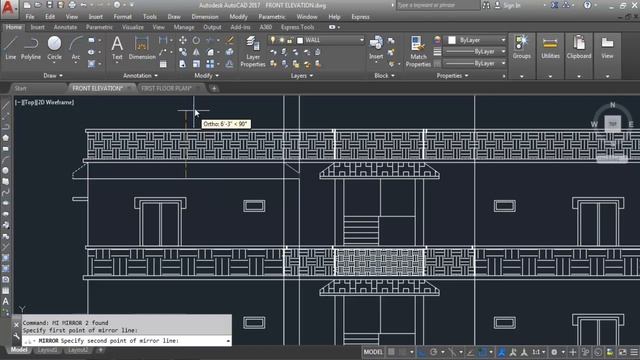This screenshot has width=640, height=360.
Task: Select the Move tool in Modify panel
Action: click(x=183, y=40)
